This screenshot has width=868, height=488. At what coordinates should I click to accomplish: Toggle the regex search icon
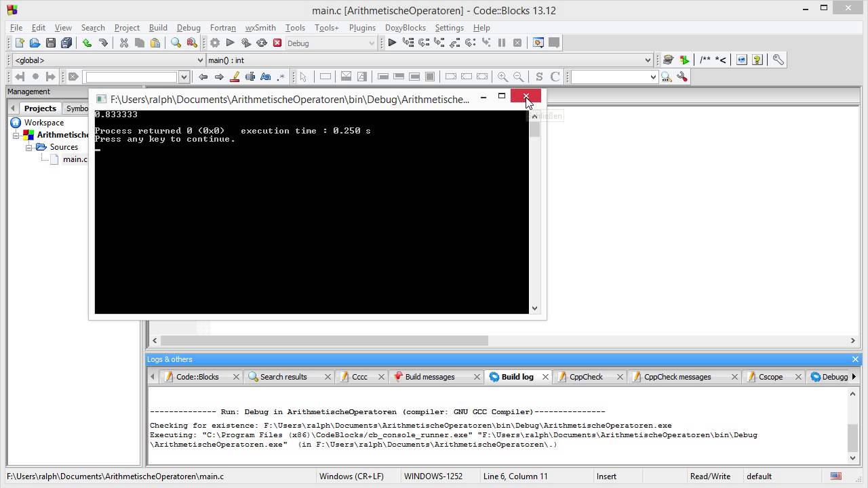tap(281, 77)
